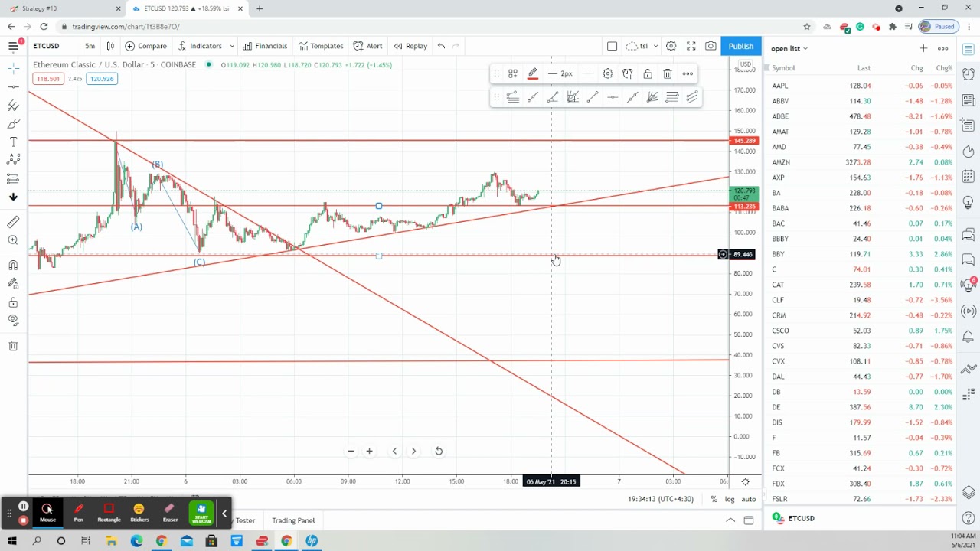Viewport: 980px width, 551px height.
Task: Open a new browser tab
Action: point(260,8)
